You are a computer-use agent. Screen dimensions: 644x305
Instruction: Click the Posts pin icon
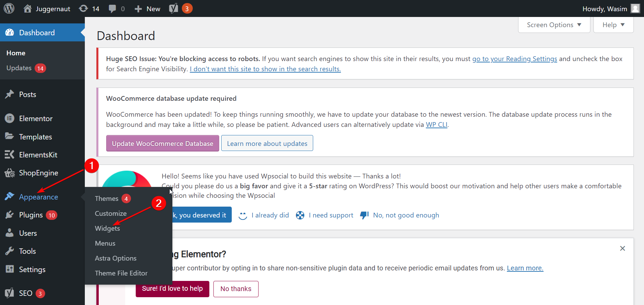click(x=10, y=94)
